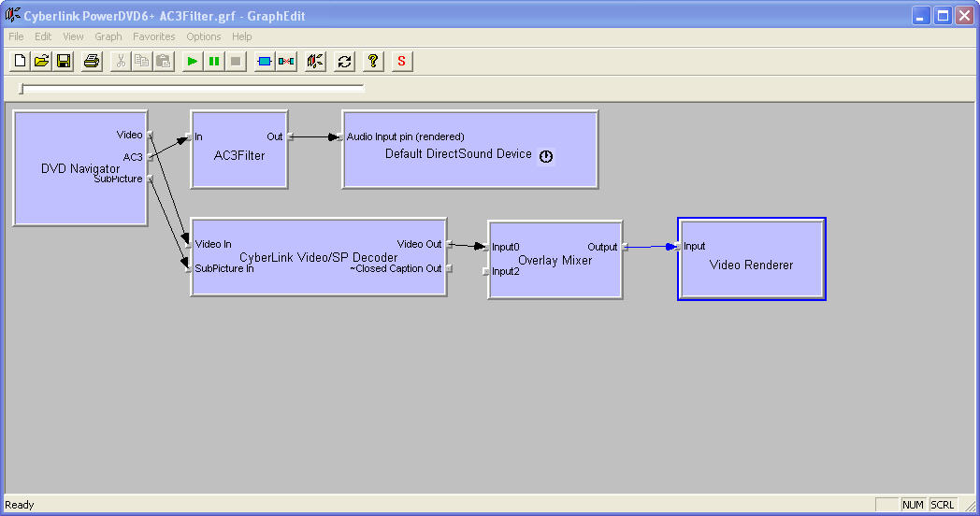980x516 pixels.
Task: Click the AC3Filter In pin
Action: (189, 136)
